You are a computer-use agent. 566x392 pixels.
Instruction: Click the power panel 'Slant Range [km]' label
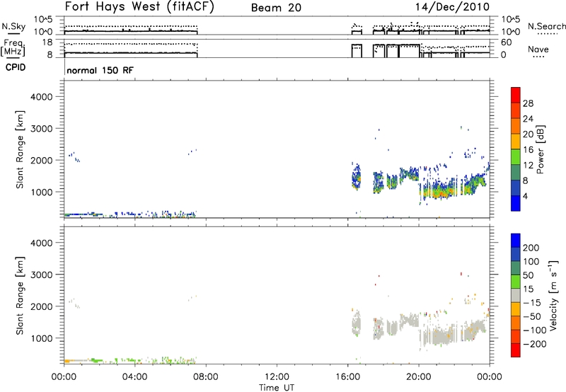(x=20, y=149)
